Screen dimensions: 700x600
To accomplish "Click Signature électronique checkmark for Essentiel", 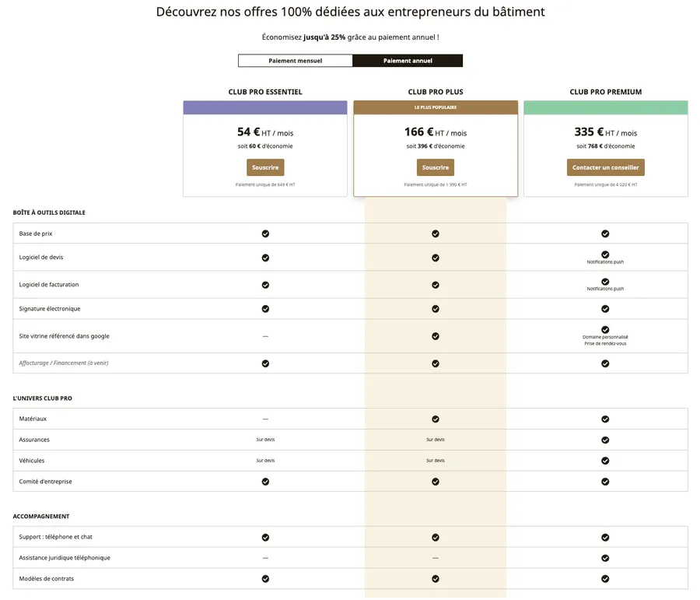I will 265,309.
